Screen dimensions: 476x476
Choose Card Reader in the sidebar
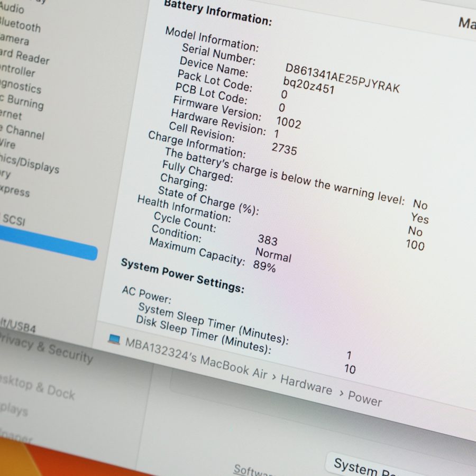pos(24,56)
